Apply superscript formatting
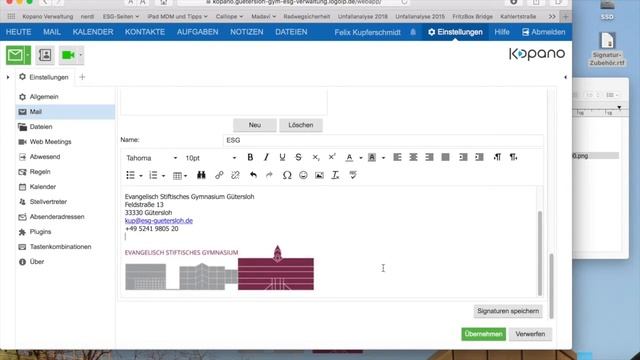This screenshot has height=360, width=640. coord(332,158)
